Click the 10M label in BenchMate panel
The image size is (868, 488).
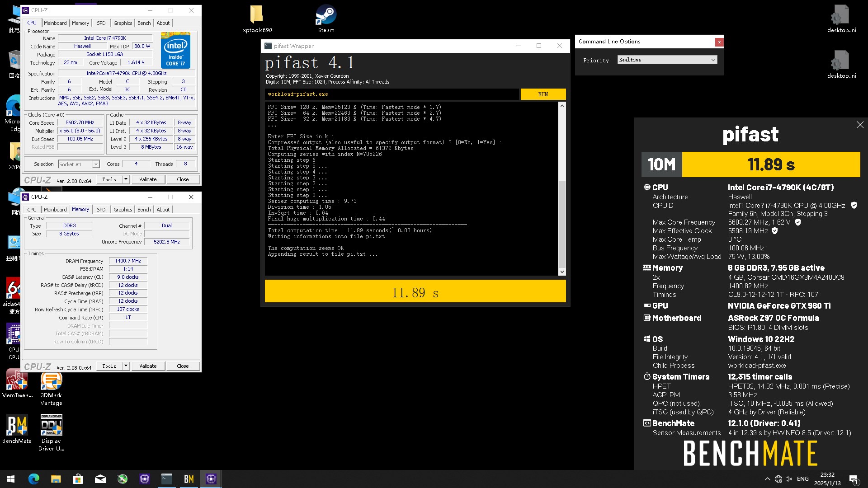pos(661,164)
